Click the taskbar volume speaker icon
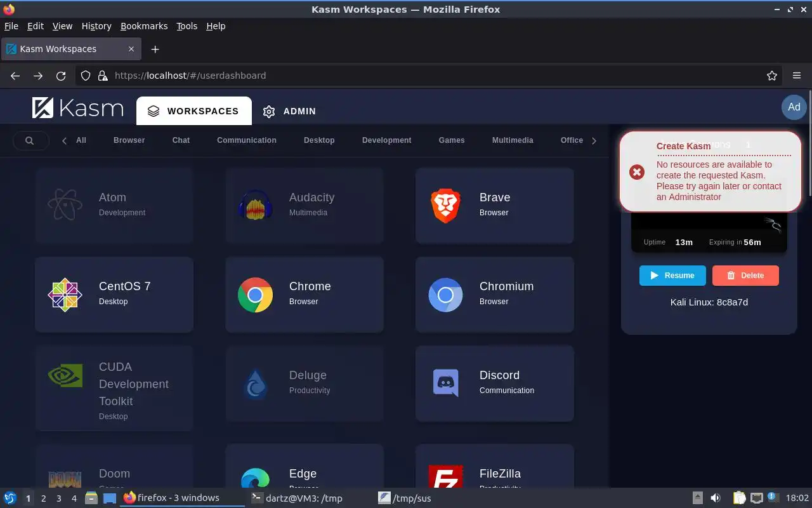This screenshot has width=812, height=508. coord(716,498)
